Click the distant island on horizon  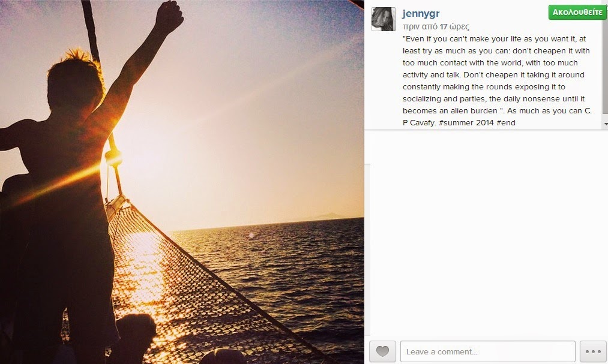[x=328, y=216]
